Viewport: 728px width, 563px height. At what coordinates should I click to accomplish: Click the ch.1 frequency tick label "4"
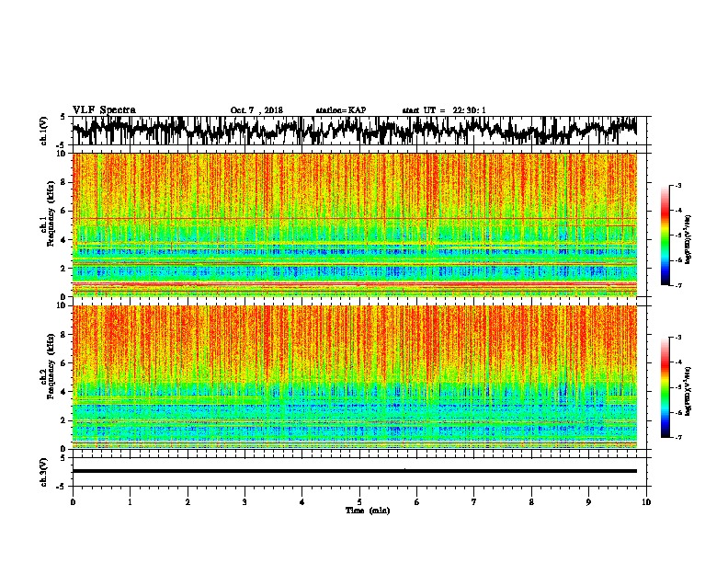click(x=63, y=240)
